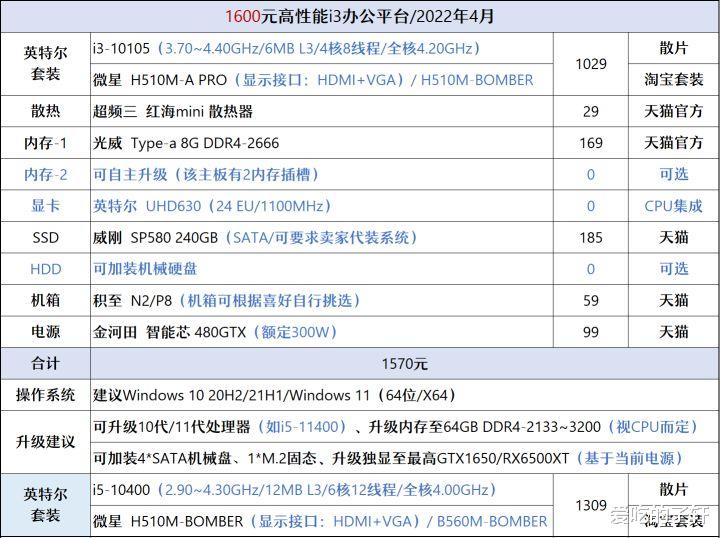The image size is (720, 538).
Task: Click 天猫 in the 机箱 row
Action: pyautogui.click(x=673, y=300)
